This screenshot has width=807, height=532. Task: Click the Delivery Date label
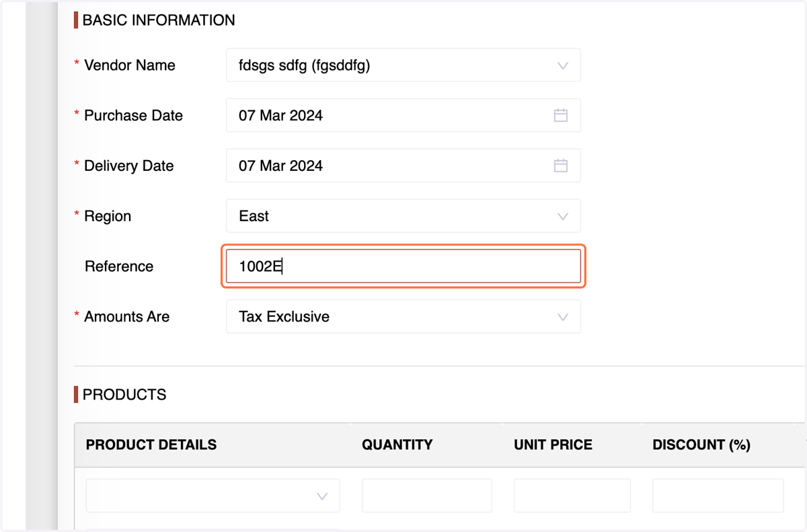(x=129, y=166)
